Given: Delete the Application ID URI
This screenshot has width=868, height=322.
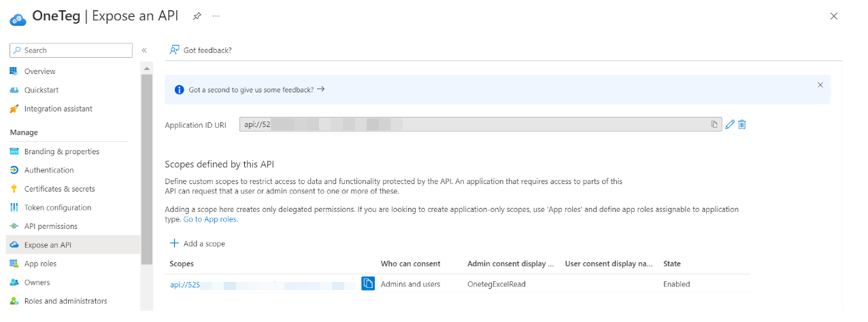Looking at the screenshot, I should (742, 124).
